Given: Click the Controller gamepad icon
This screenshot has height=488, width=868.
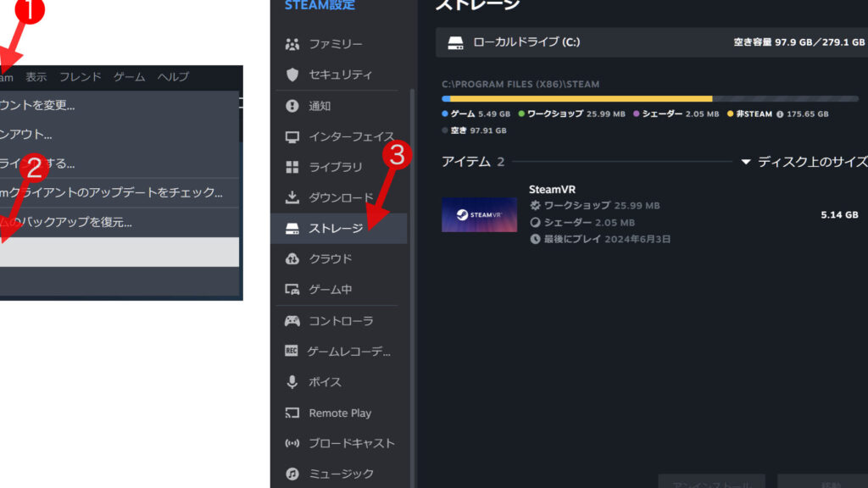Looking at the screenshot, I should 292,321.
